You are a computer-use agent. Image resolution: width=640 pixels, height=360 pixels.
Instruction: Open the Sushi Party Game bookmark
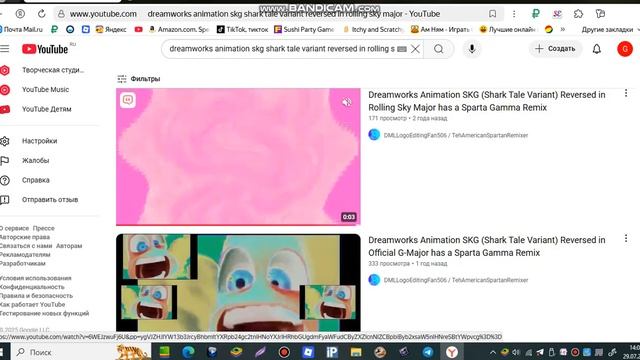(304, 29)
